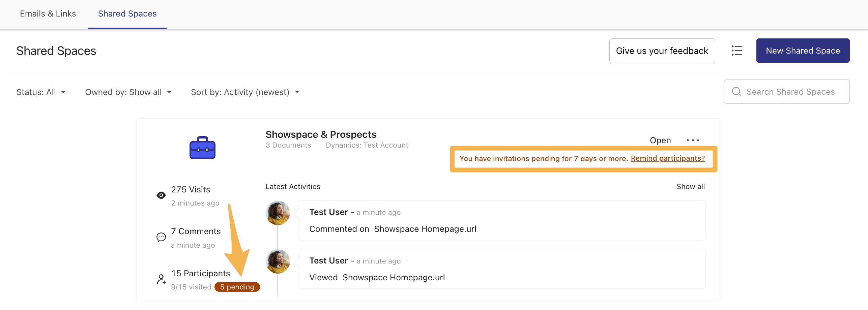Focus the Search Shared Spaces field
868x310 pixels.
click(790, 92)
